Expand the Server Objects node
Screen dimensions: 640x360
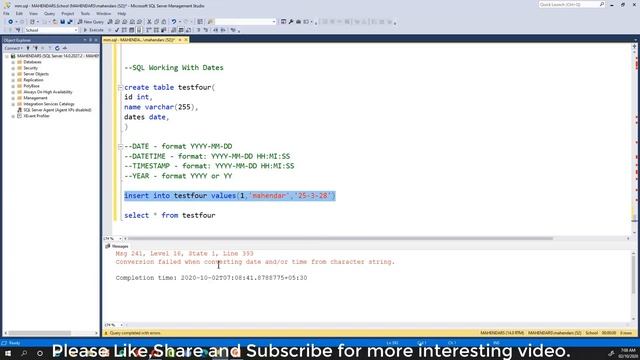pos(13,74)
